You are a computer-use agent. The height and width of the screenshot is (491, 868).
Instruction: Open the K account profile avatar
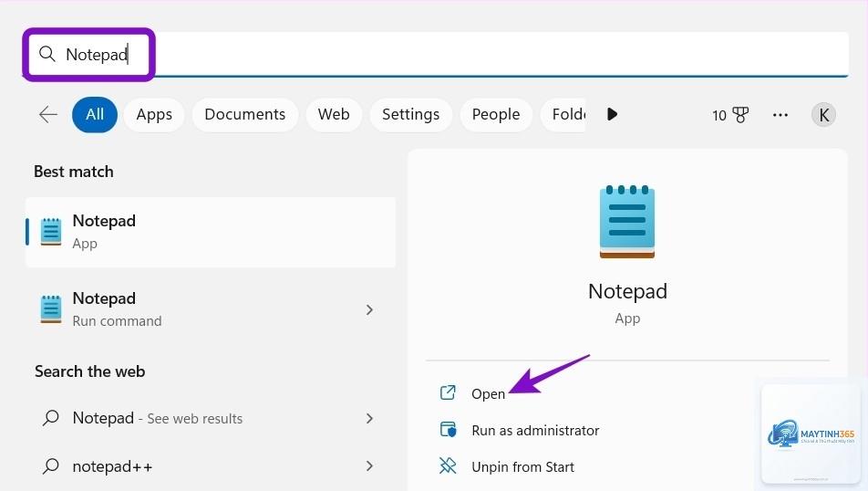pyautogui.click(x=823, y=115)
